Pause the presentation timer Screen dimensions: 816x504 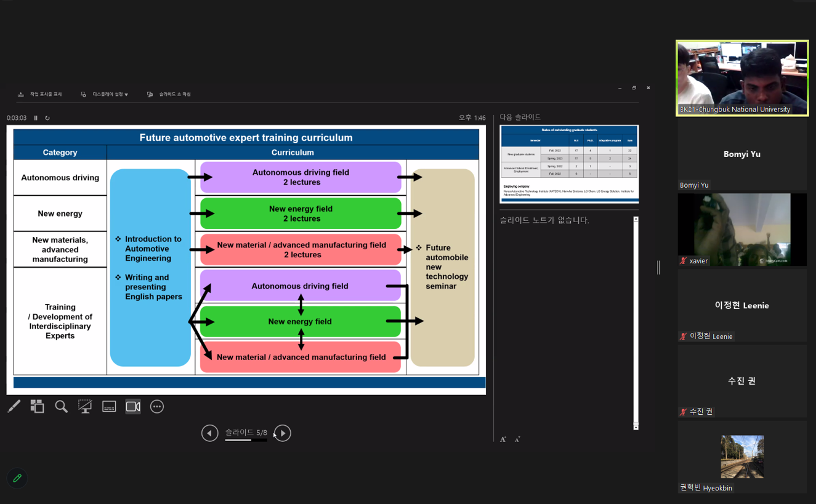(x=36, y=118)
